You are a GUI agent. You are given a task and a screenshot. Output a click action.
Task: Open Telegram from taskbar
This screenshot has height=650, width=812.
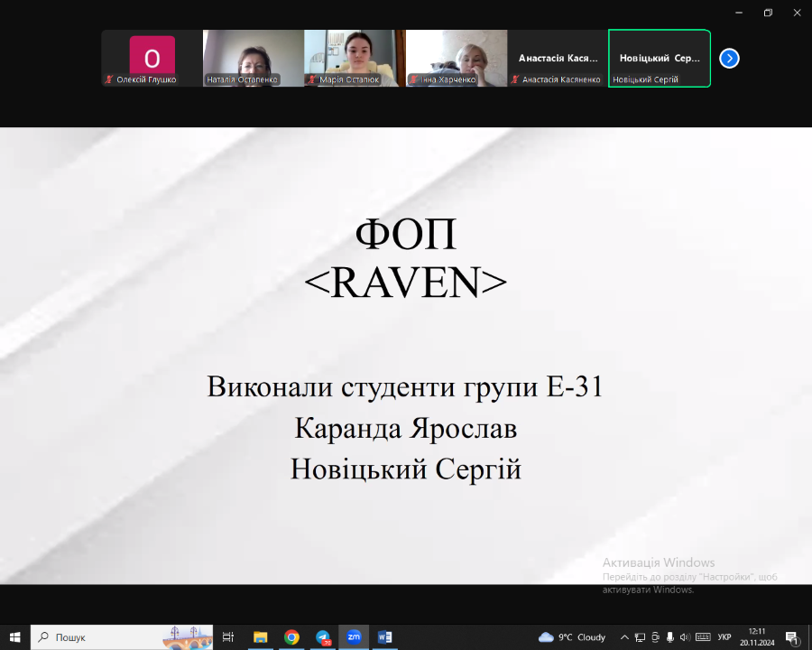point(323,637)
